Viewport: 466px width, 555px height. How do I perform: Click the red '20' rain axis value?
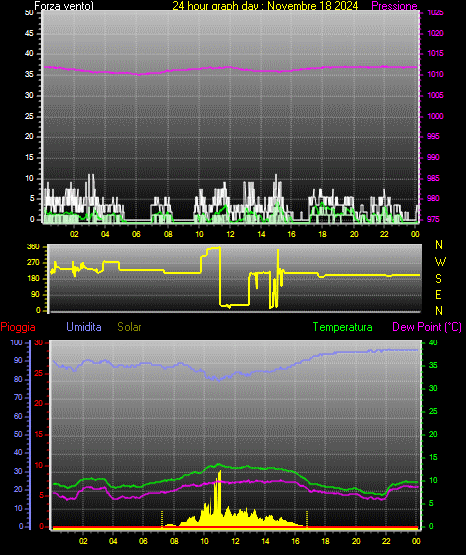[x=39, y=404]
